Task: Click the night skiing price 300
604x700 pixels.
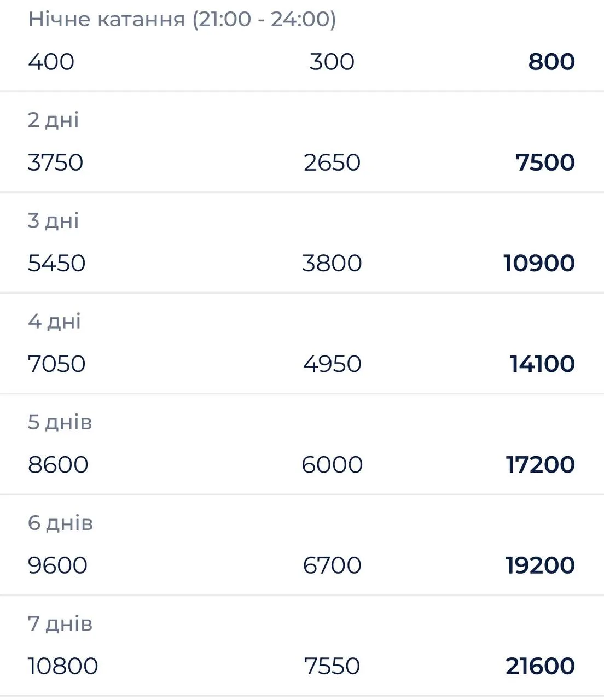Action: [332, 62]
